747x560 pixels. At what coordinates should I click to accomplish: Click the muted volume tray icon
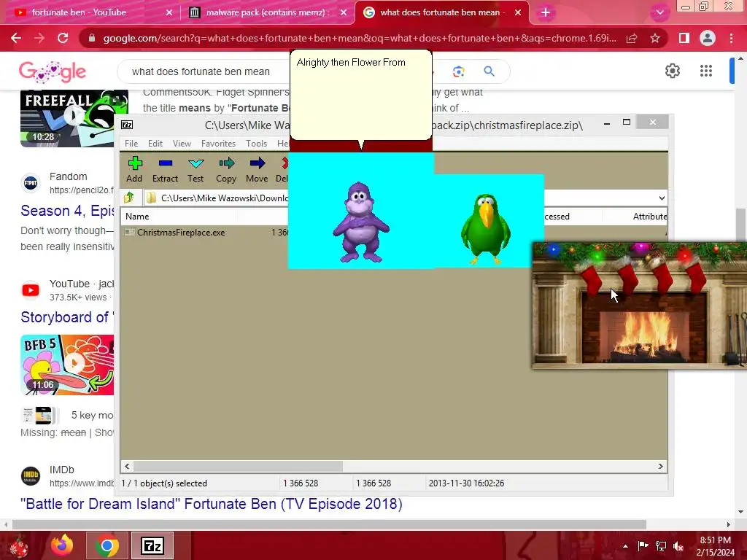[x=678, y=546]
